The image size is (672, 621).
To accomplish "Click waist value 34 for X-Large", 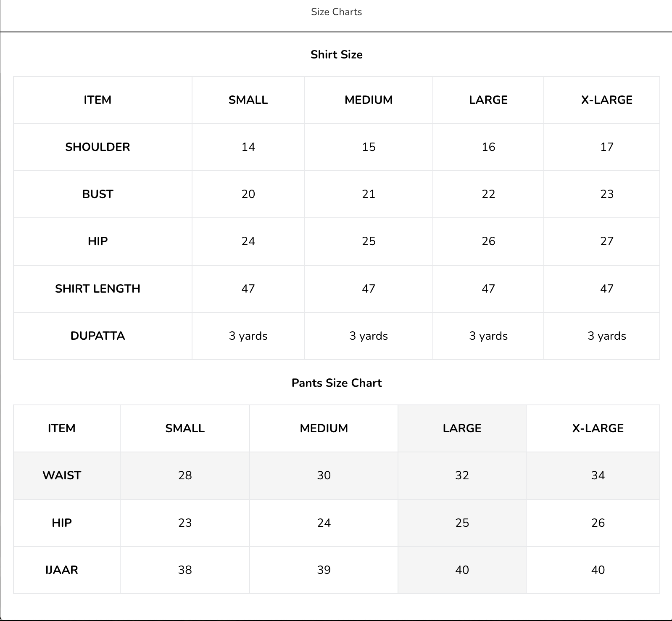I will [598, 476].
